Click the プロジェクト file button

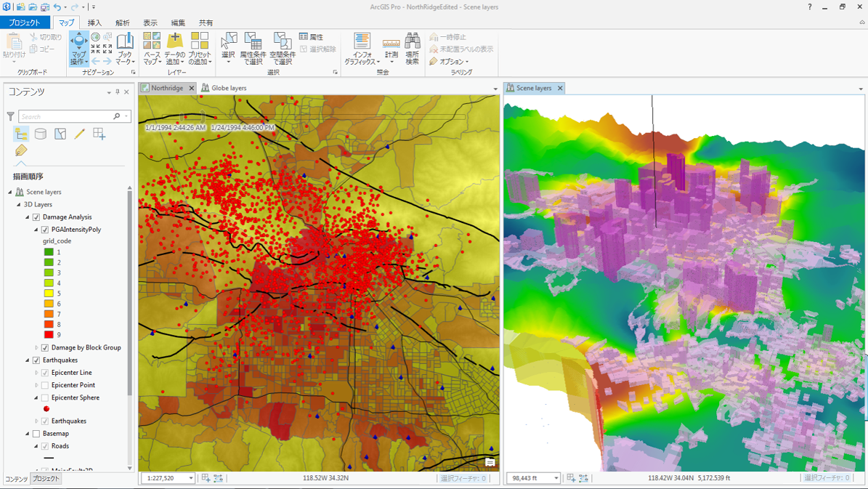click(x=25, y=23)
